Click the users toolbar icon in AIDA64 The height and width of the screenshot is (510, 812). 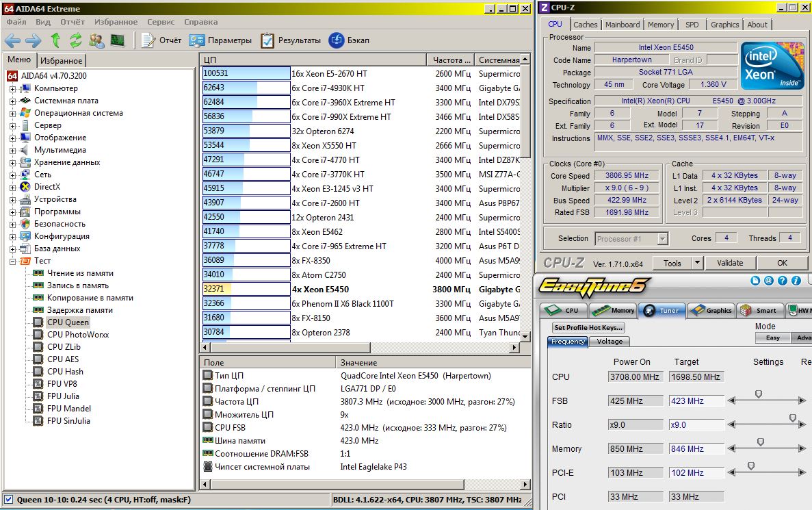(96, 40)
